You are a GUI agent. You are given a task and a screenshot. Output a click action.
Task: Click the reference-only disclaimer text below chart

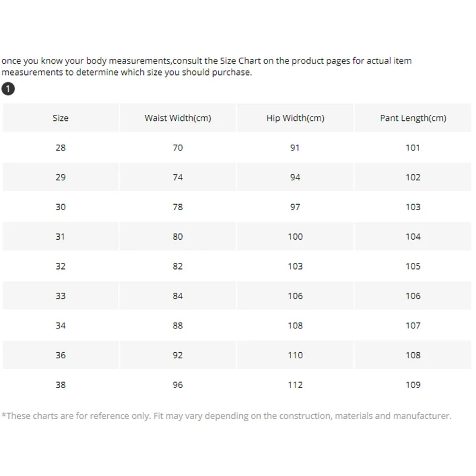pyautogui.click(x=226, y=416)
